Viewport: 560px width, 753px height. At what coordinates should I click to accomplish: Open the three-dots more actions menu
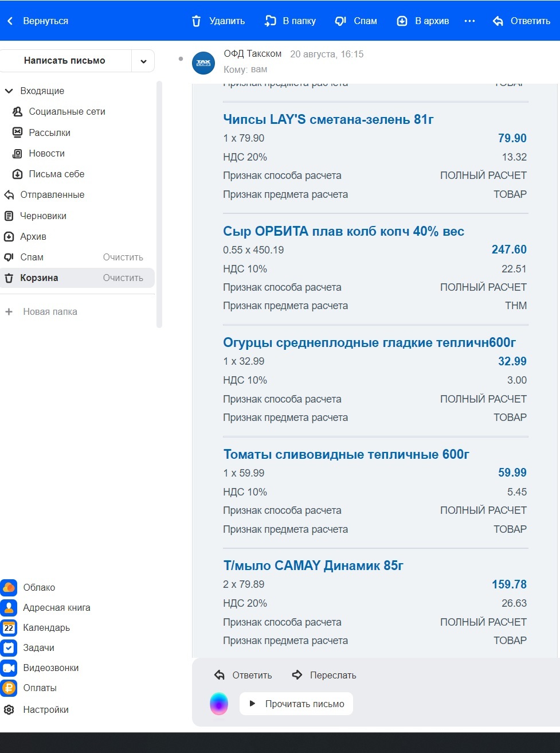[469, 21]
